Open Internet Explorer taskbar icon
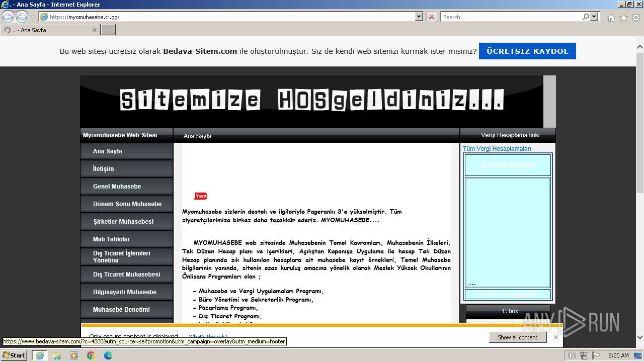 [39, 355]
